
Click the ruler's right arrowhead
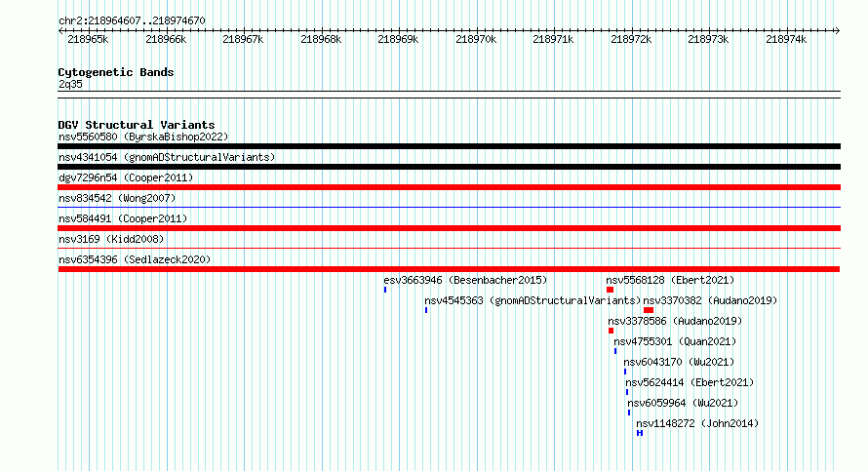[x=838, y=31]
